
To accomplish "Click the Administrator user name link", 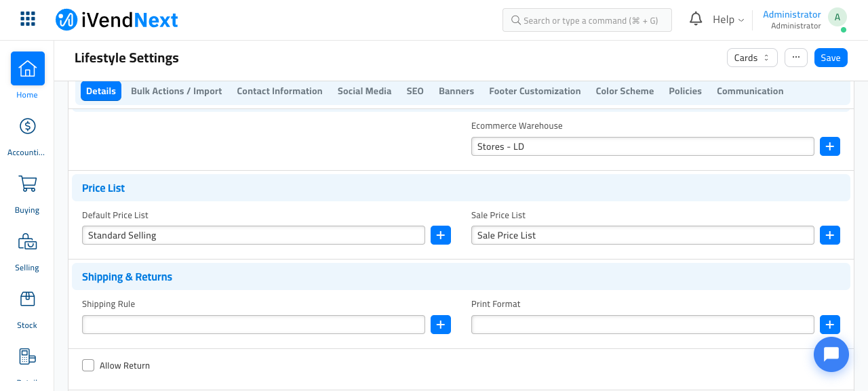I will (x=792, y=14).
